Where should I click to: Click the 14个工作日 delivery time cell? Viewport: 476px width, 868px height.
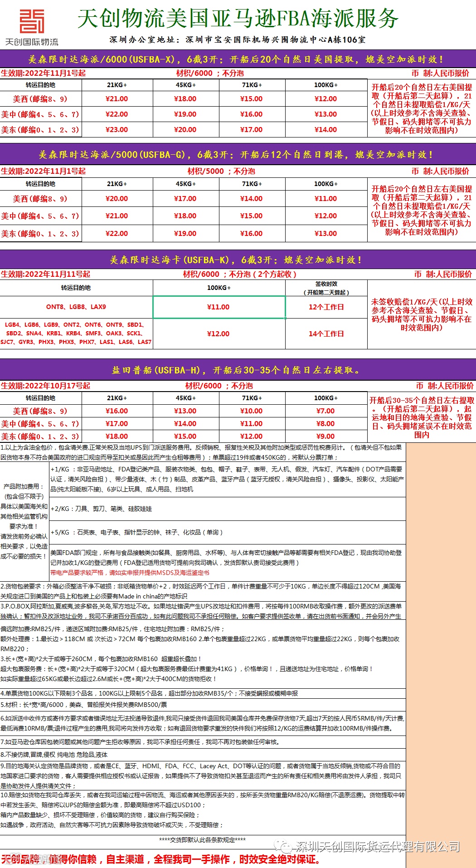click(x=326, y=333)
